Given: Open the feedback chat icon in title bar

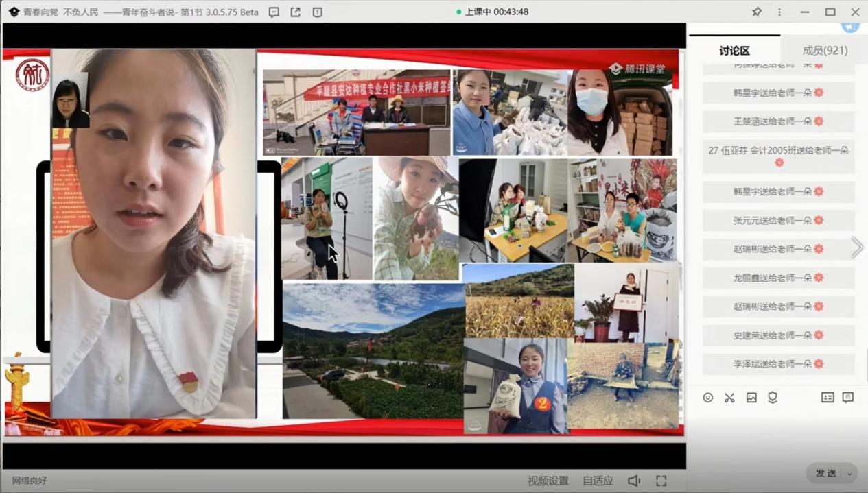Looking at the screenshot, I should [274, 12].
